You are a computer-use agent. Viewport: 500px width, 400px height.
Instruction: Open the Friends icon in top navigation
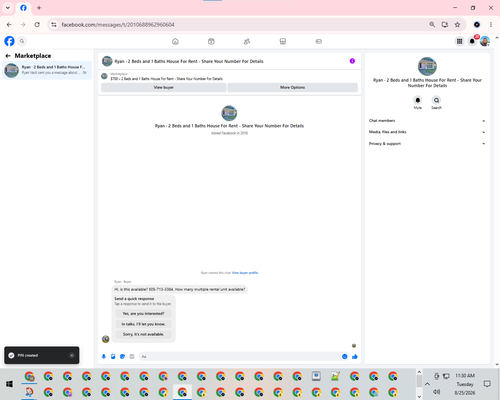click(x=247, y=41)
